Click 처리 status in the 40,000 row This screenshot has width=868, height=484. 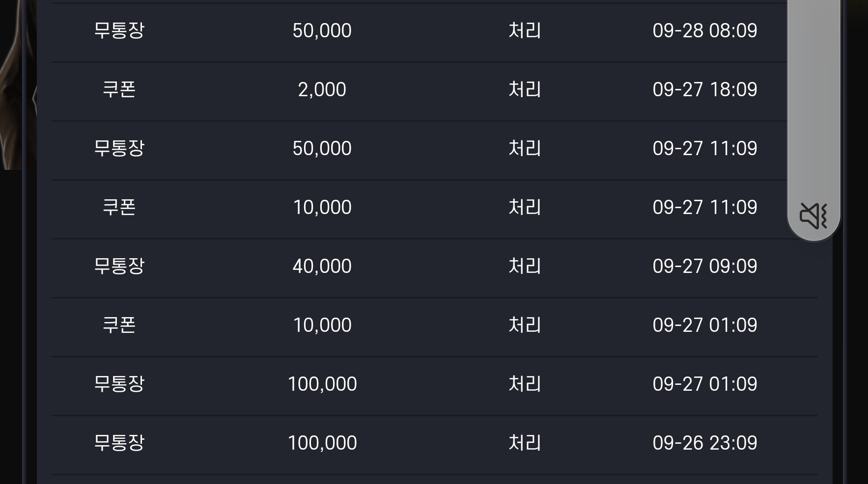point(525,266)
